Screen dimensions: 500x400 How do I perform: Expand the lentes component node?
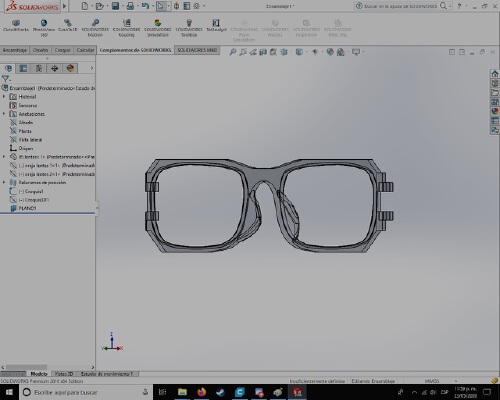pos(4,156)
